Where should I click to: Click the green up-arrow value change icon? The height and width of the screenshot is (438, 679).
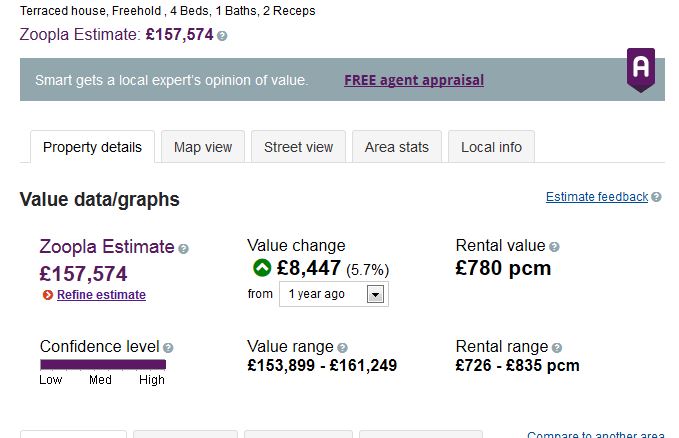[x=262, y=268]
